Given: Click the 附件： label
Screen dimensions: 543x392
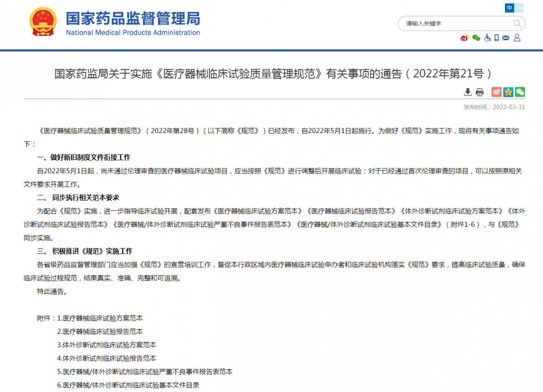Looking at the screenshot, I should coord(47,318).
